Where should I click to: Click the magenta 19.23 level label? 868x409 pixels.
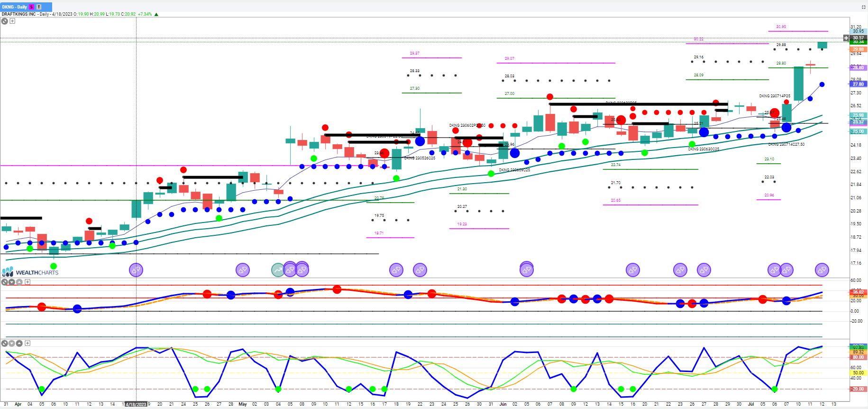(462, 224)
